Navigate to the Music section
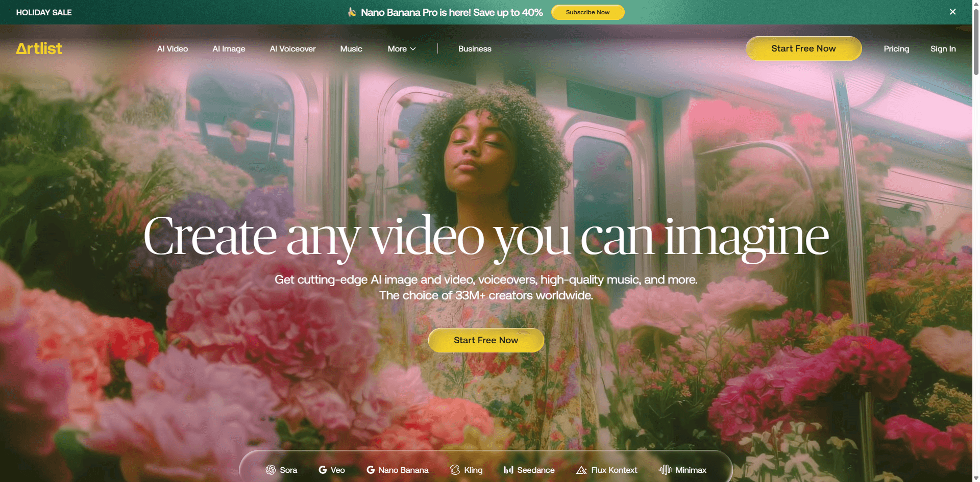 pyautogui.click(x=351, y=49)
